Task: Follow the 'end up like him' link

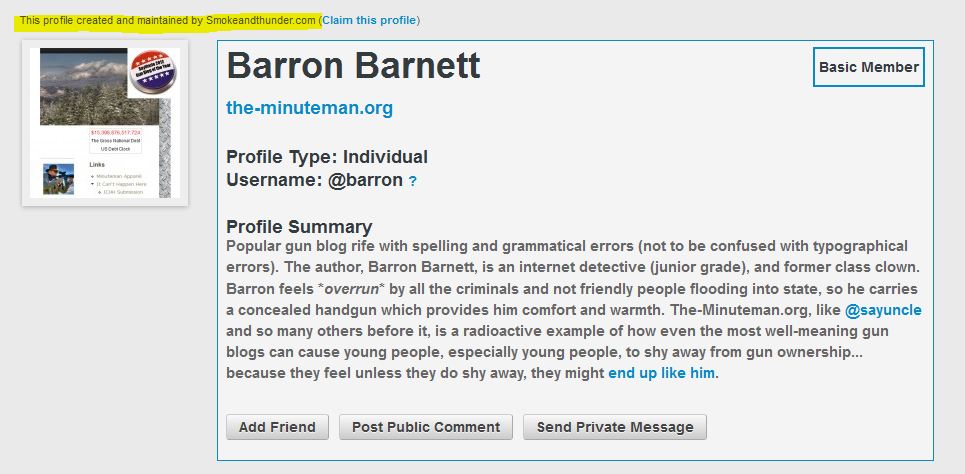Action: pos(662,373)
